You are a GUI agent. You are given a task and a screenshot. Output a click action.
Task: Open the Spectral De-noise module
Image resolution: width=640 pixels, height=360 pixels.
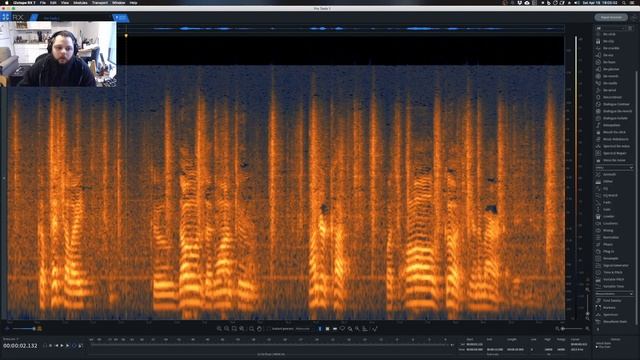[x=616, y=146]
